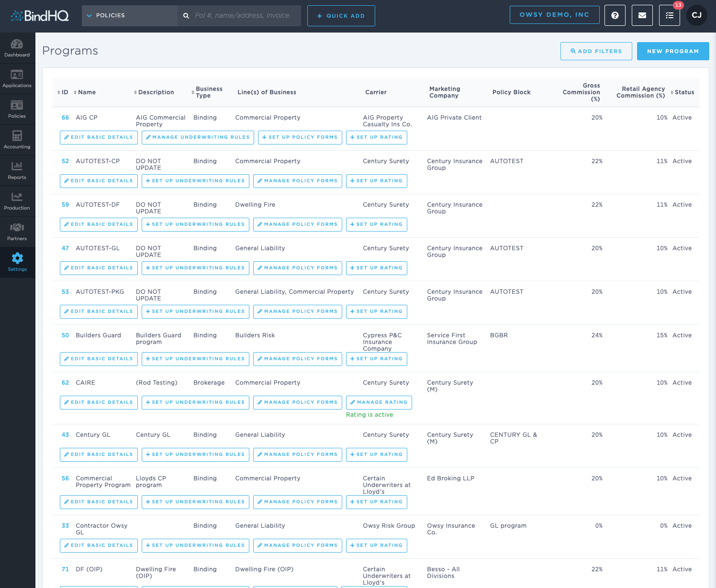Open program ID 71 link

(66, 569)
